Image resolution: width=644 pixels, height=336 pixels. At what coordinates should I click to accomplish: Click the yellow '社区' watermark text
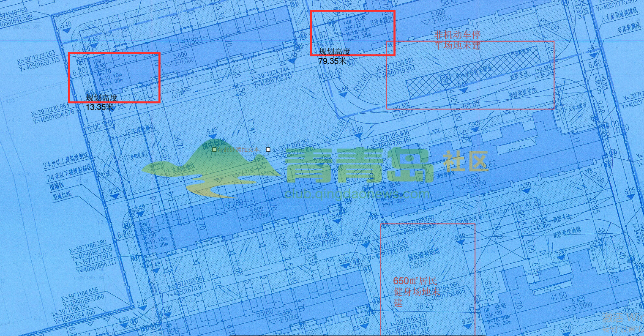tap(465, 161)
